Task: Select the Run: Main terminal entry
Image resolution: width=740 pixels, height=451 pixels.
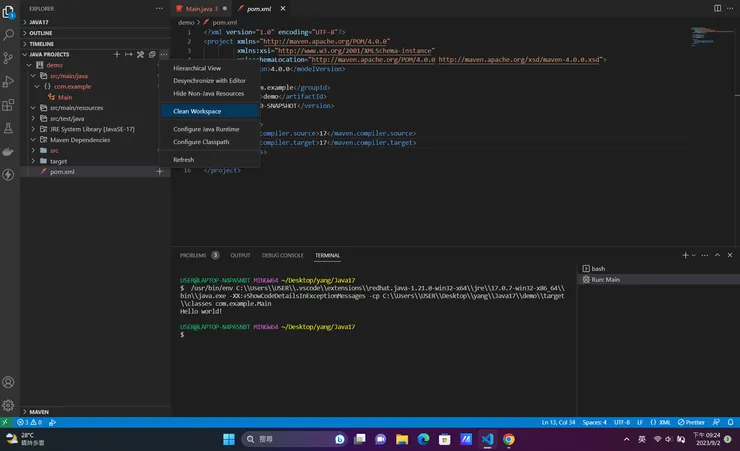Action: click(x=605, y=279)
